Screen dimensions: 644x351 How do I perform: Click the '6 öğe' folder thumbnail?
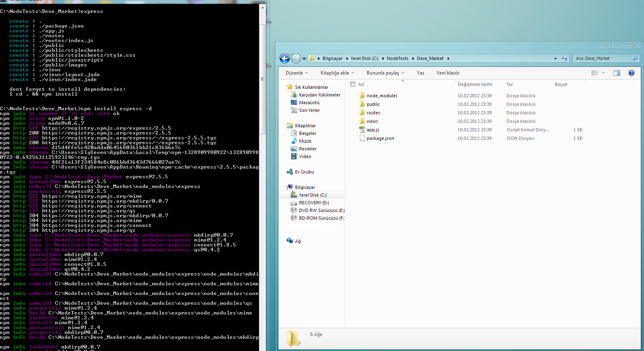[x=293, y=338]
